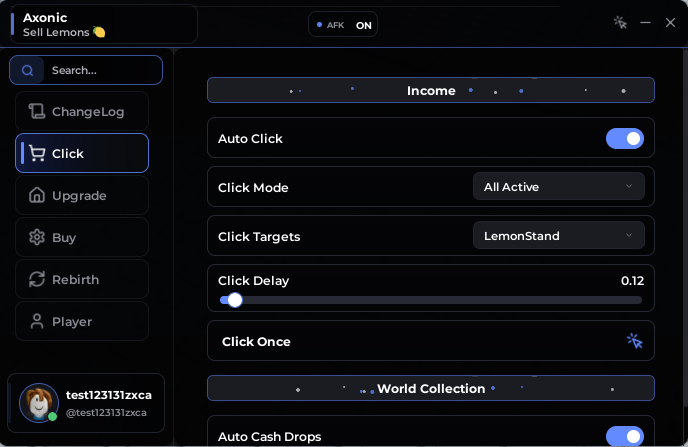The height and width of the screenshot is (447, 688).
Task: Click the lemon emoji next to Sell Lemons
Action: [99, 32]
